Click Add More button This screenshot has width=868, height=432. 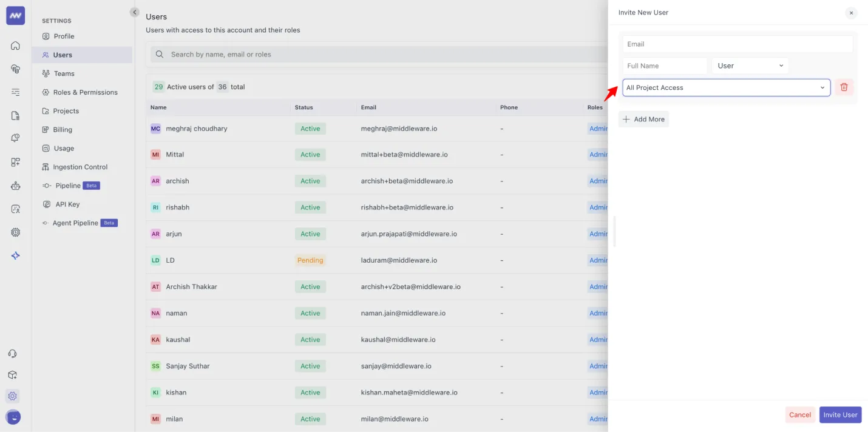[x=643, y=120]
